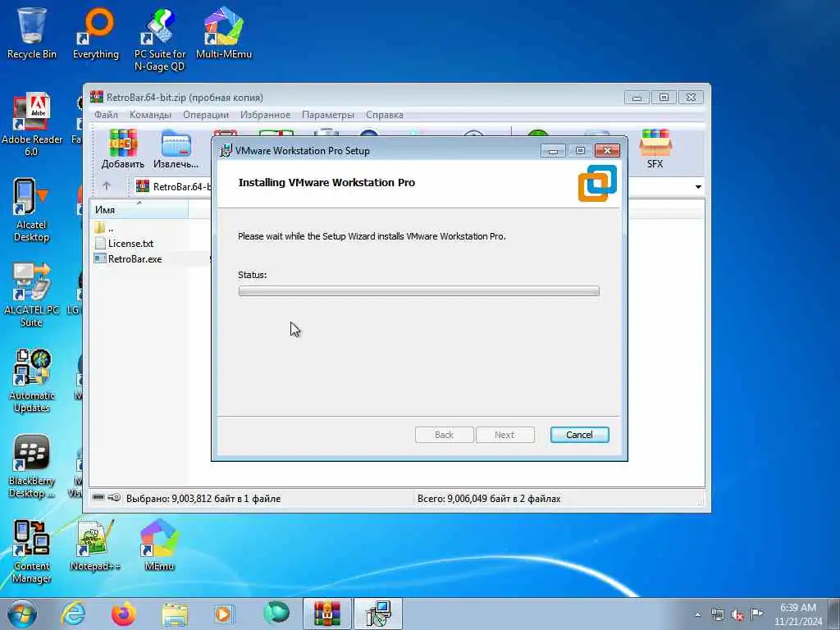
Task: Switch to the VMware installer taskbar button
Action: coord(377,614)
